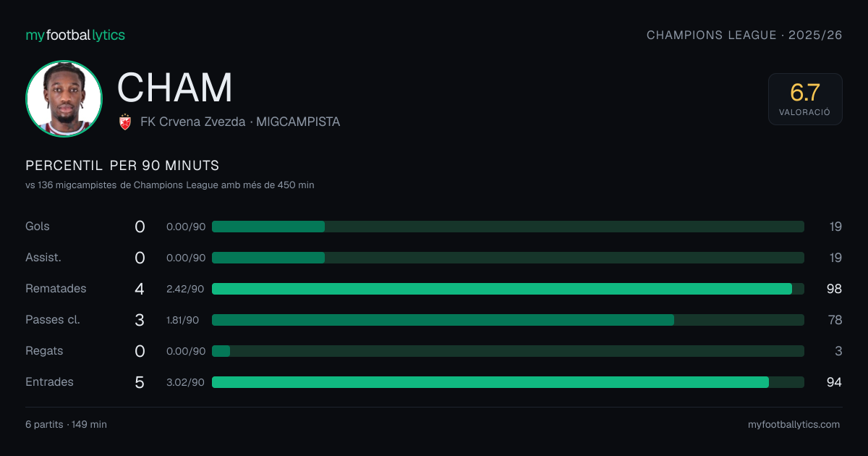
Task: Click the Gols percentile bar
Action: click(508, 227)
